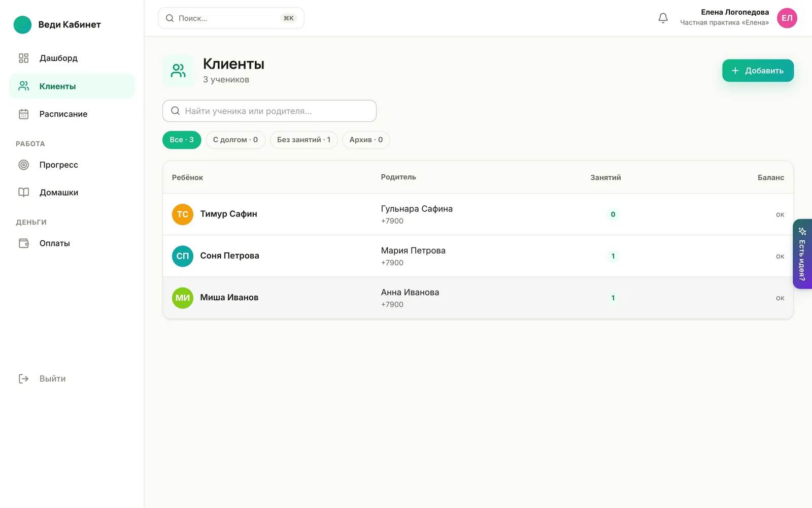Viewport: 812px width, 508px height.
Task: Click the ЕЛ user avatar
Action: 787,18
